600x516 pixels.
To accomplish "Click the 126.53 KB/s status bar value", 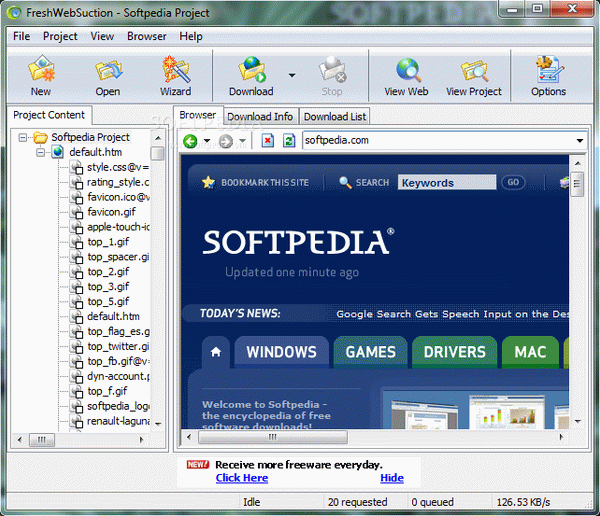I will coord(523,502).
